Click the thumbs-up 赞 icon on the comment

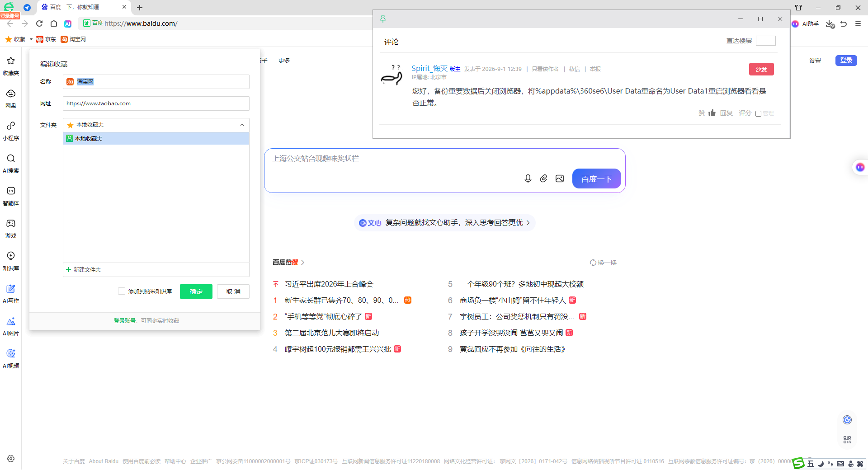tap(712, 113)
